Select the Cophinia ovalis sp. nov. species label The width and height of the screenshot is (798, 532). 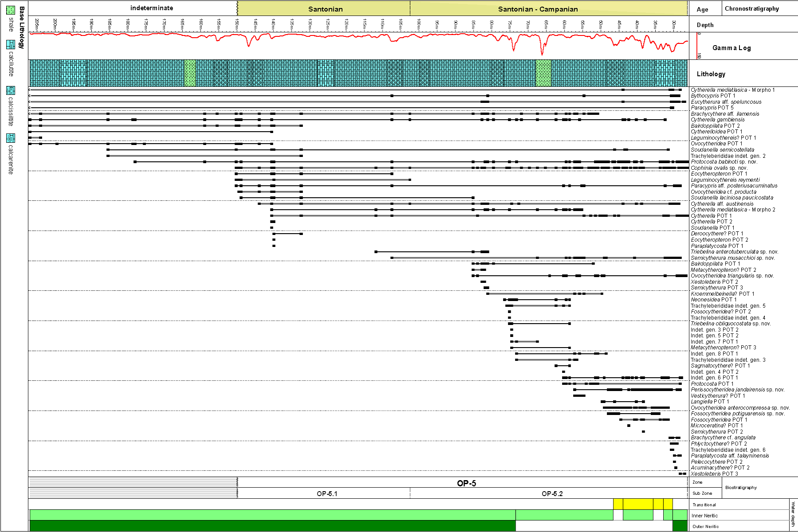point(719,168)
